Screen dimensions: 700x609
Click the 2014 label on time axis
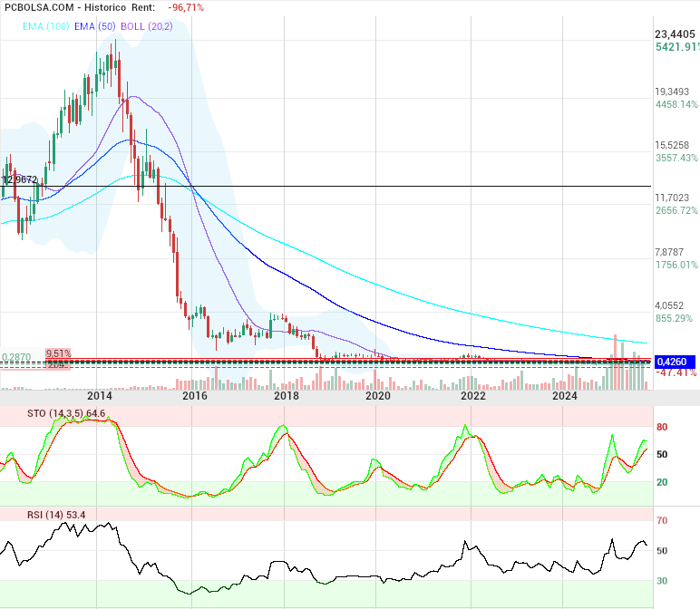(x=99, y=396)
